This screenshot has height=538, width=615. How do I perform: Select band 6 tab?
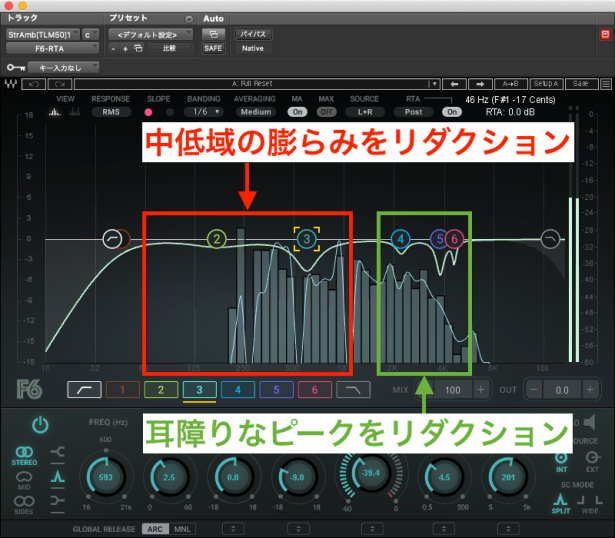tap(315, 390)
